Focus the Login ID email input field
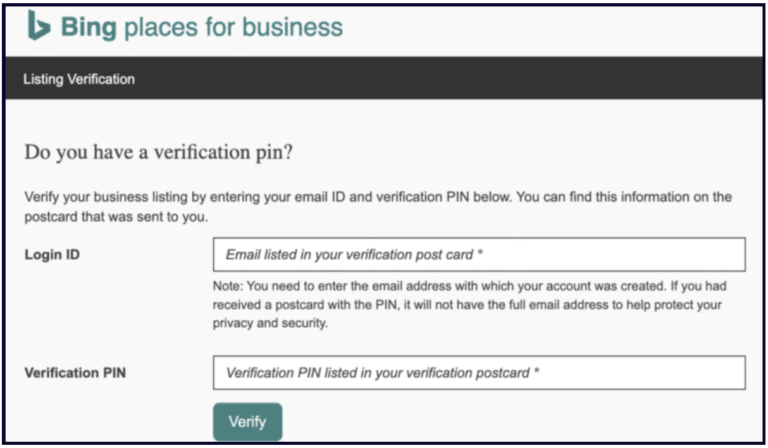The image size is (768, 448). pos(479,255)
